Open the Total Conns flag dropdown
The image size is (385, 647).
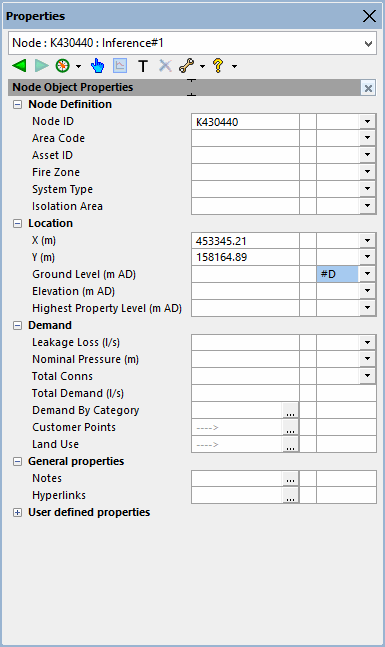367,376
